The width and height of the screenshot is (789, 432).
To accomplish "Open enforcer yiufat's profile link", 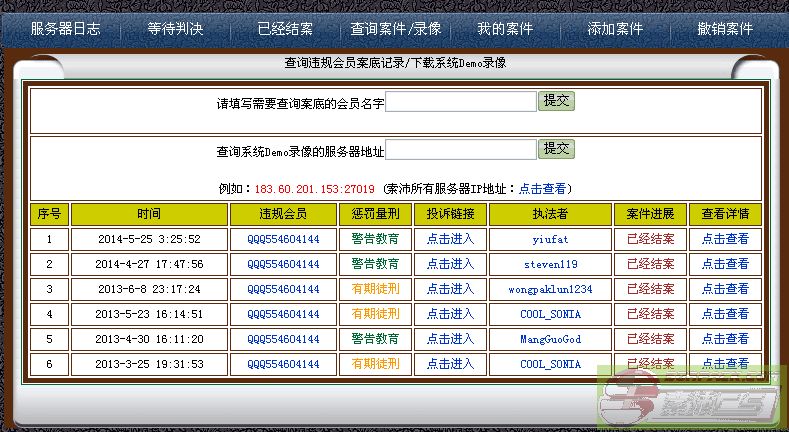I will [550, 240].
